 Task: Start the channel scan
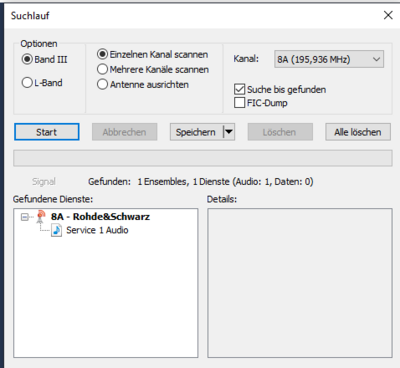coord(47,132)
